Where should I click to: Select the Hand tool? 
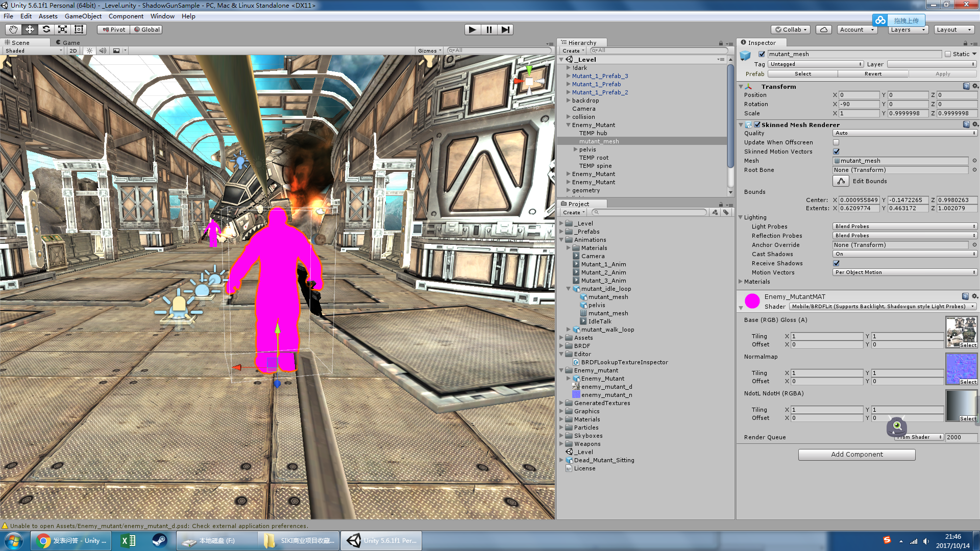coord(13,30)
